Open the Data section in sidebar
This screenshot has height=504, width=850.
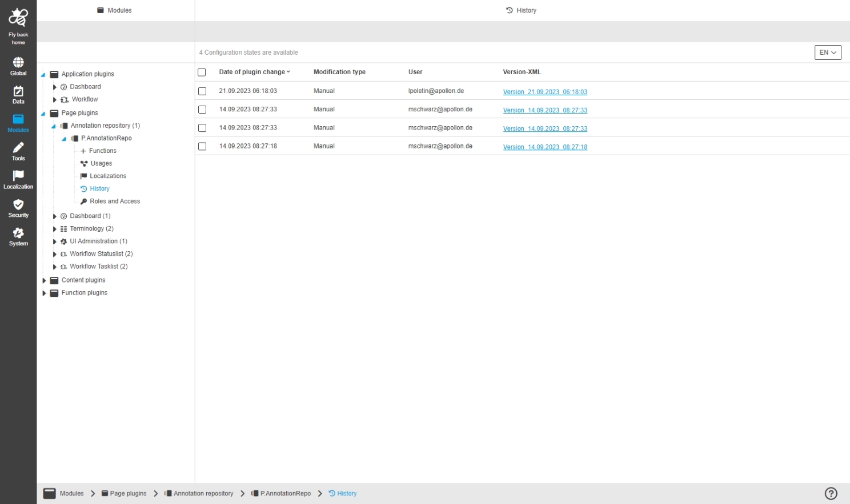(x=18, y=95)
